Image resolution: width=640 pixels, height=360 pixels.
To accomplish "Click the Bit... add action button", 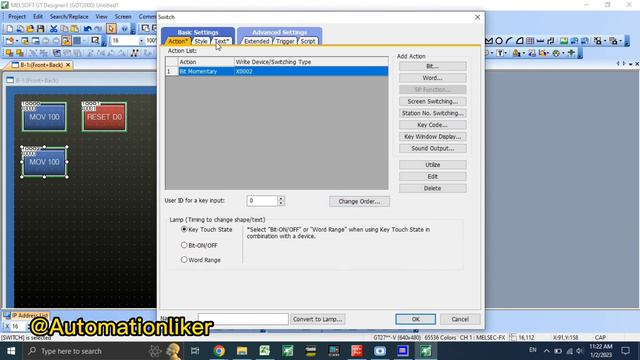I will [433, 66].
